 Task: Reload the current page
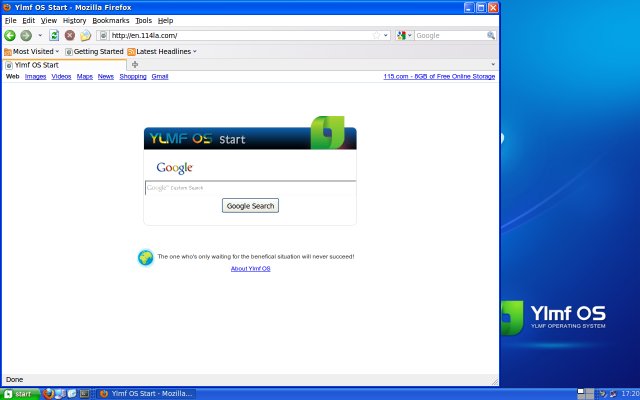click(x=54, y=36)
